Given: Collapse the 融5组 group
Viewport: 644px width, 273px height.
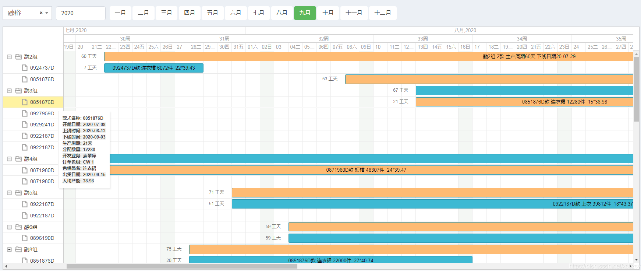Looking at the screenshot, I should (10, 193).
